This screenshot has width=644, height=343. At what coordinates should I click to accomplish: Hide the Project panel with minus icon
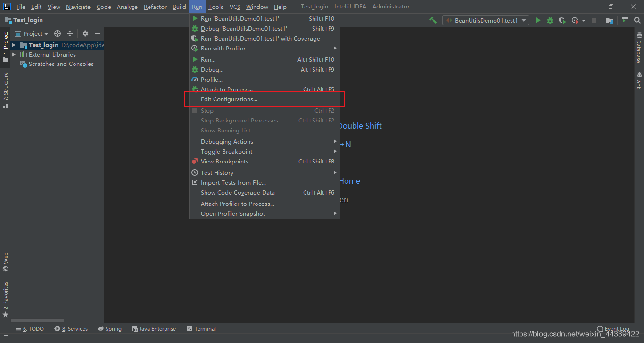(x=98, y=33)
